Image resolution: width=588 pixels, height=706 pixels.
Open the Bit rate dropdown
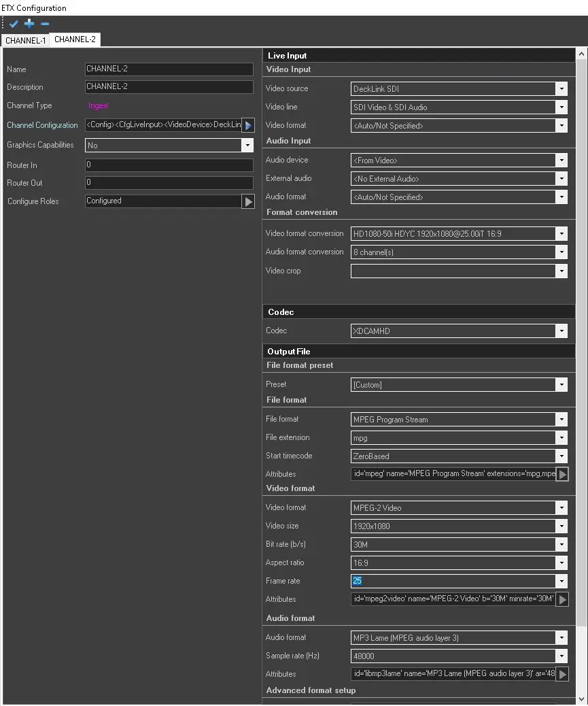[x=561, y=545]
